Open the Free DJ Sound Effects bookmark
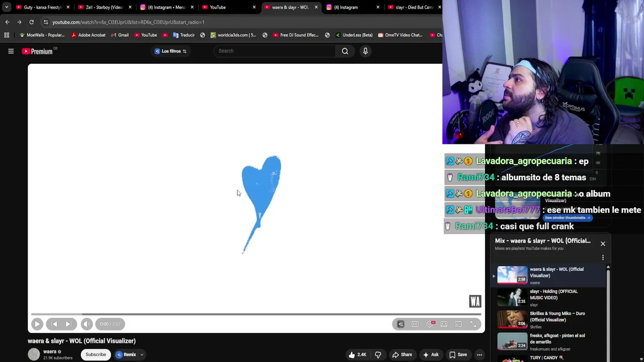Viewport: 644px width, 362px height. tap(296, 35)
